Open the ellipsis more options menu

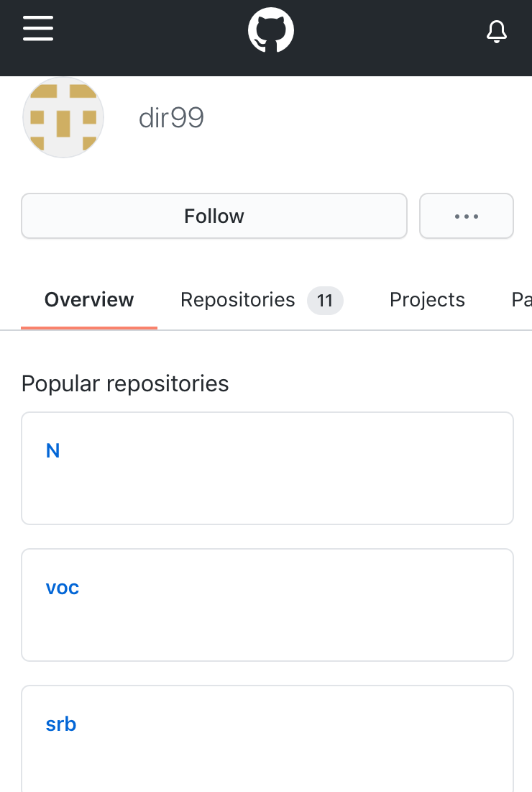pos(467,216)
